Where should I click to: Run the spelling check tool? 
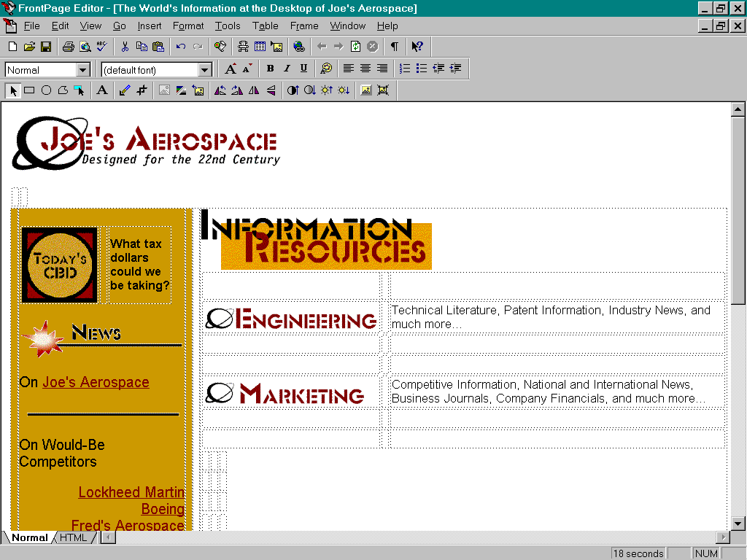101,46
